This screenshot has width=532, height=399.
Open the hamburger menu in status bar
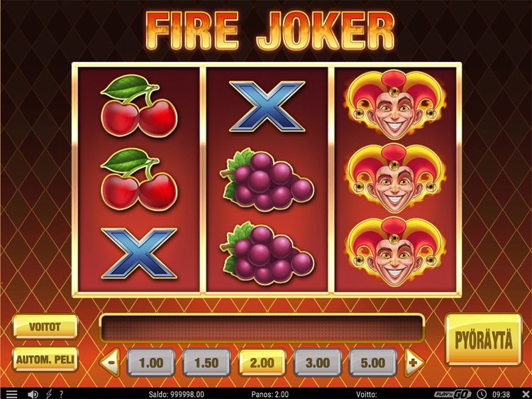coord(11,394)
